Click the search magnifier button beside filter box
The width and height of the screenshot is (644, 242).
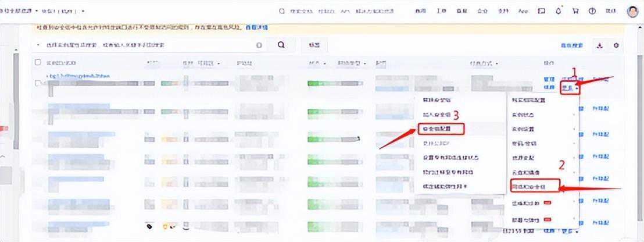[x=281, y=45]
